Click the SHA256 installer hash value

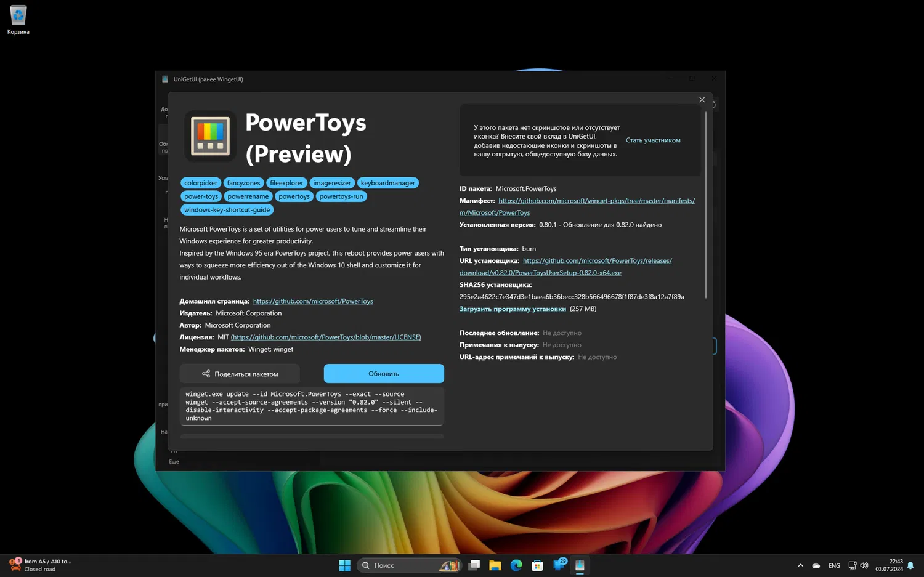572,297
